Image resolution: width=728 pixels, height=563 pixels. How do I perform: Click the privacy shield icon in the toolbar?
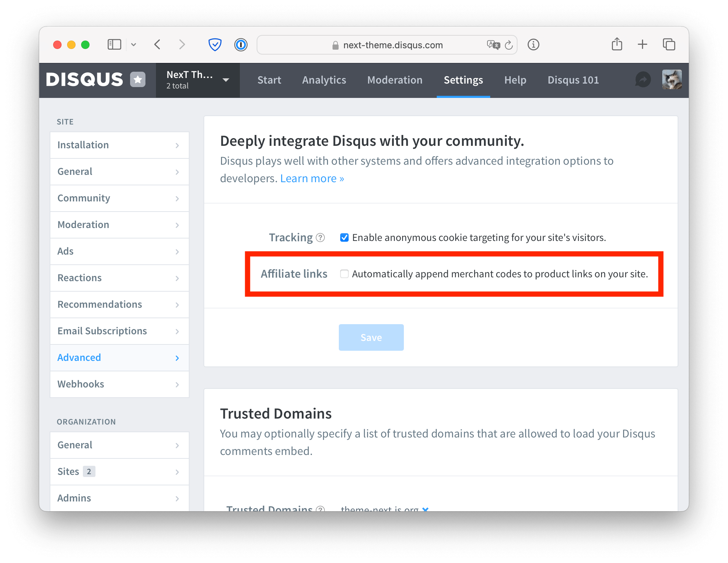[215, 45]
